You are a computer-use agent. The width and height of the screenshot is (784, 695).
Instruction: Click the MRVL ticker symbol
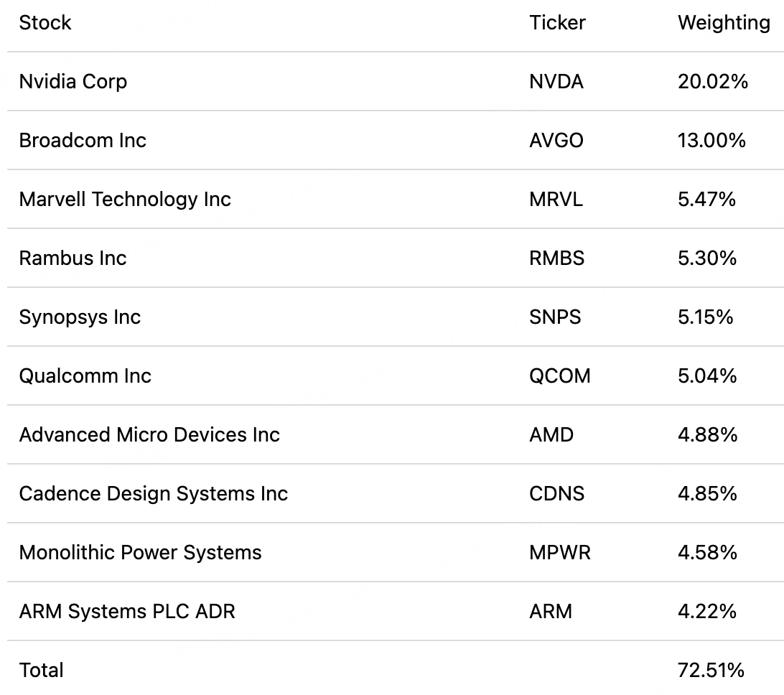(x=556, y=200)
